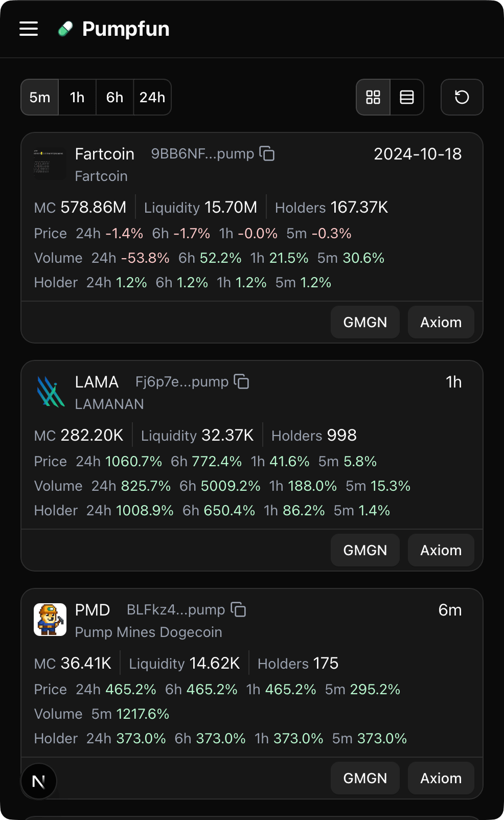Click the PMD miner token thumbnail

tap(50, 620)
